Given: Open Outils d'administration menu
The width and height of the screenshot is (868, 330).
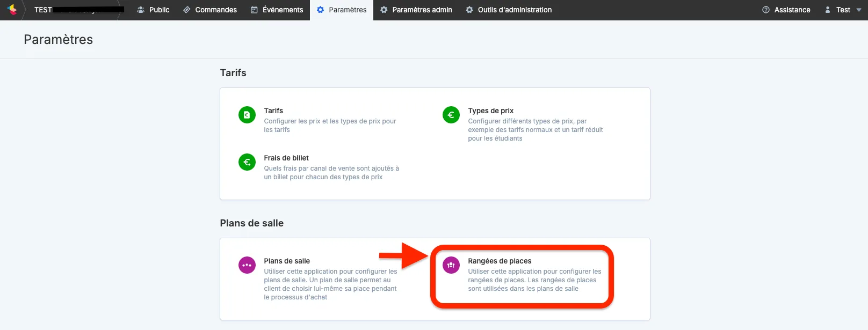Looking at the screenshot, I should coord(509,10).
